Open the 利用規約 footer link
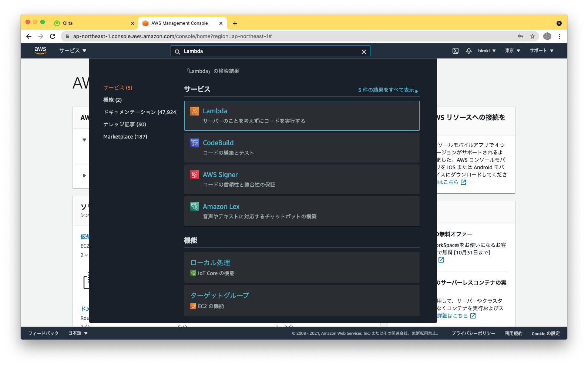 [x=514, y=333]
